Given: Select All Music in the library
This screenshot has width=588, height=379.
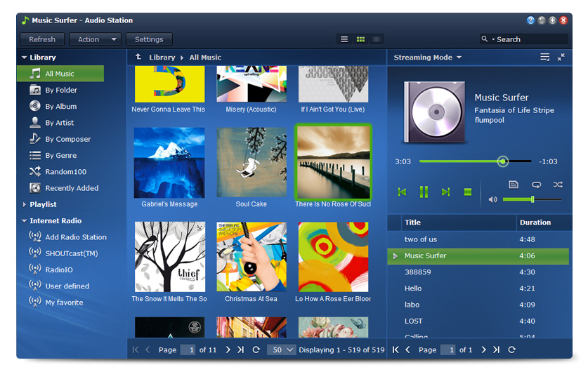Looking at the screenshot, I should (60, 74).
